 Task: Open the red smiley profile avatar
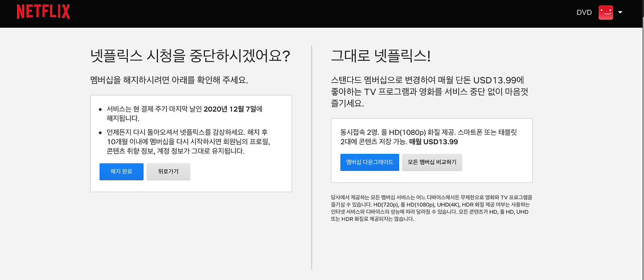click(x=606, y=13)
